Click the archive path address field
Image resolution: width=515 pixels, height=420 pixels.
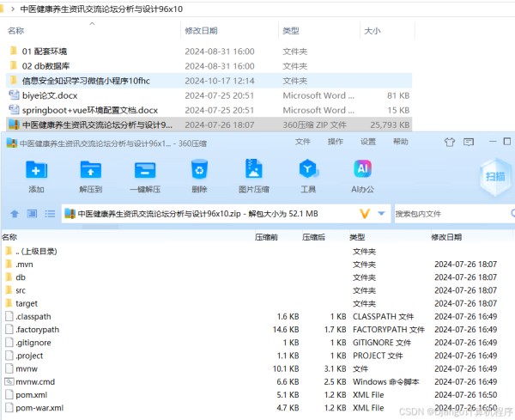pyautogui.click(x=226, y=214)
